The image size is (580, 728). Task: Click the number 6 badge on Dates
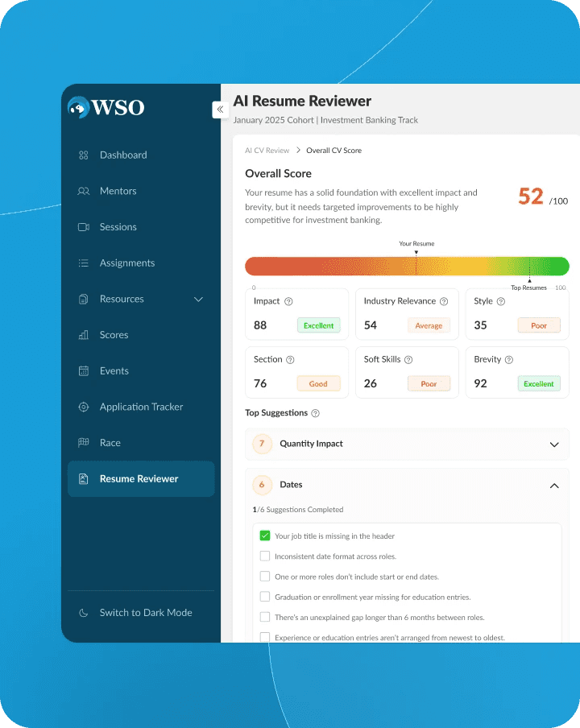point(262,485)
